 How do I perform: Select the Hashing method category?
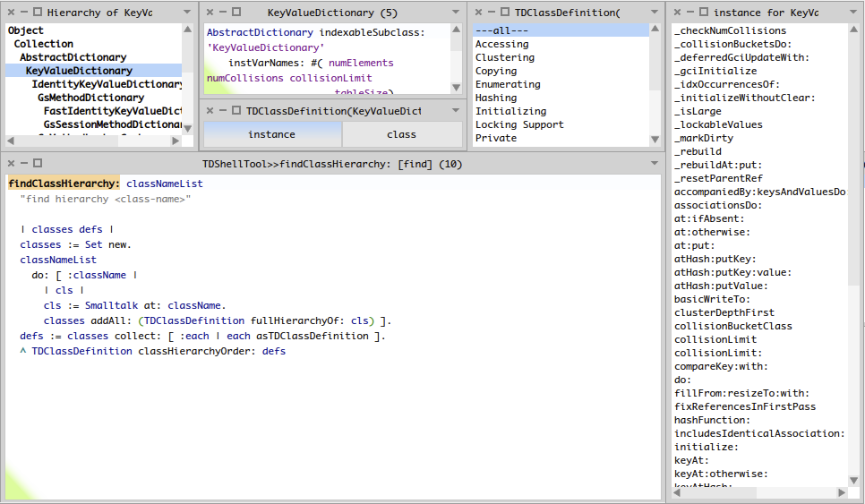point(561,98)
